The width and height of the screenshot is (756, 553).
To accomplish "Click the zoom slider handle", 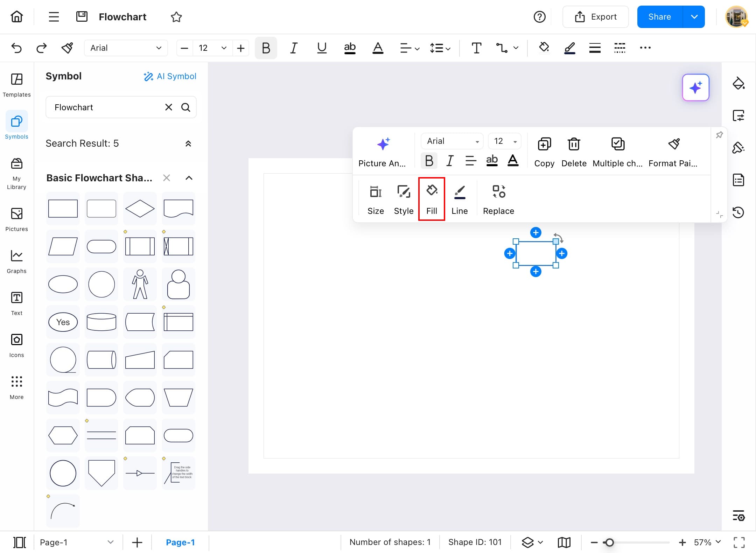I will pyautogui.click(x=609, y=542).
